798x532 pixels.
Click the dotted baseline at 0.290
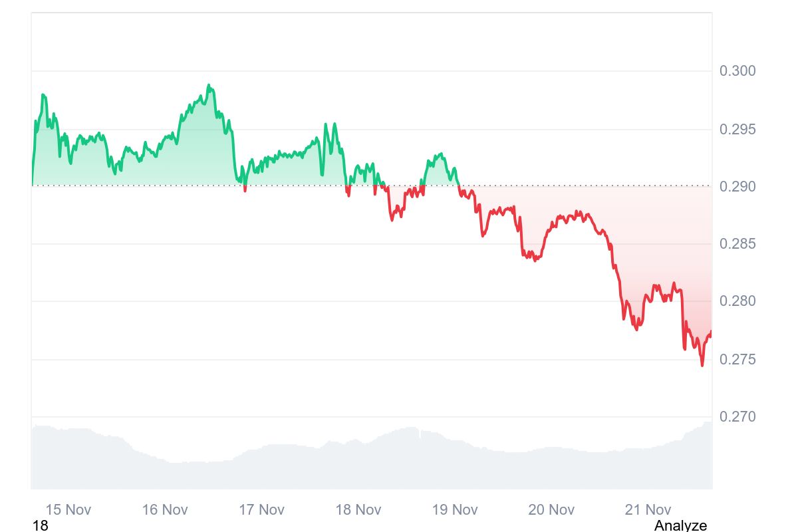(532, 186)
